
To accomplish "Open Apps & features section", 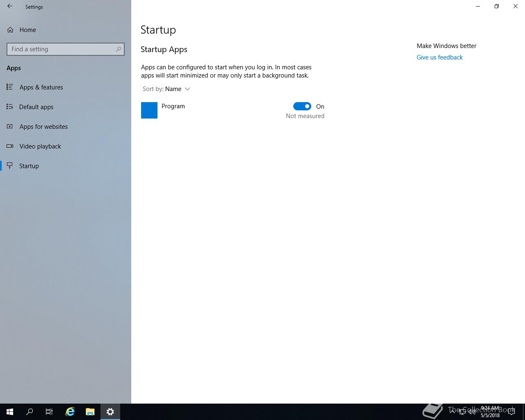I will pyautogui.click(x=66, y=87).
